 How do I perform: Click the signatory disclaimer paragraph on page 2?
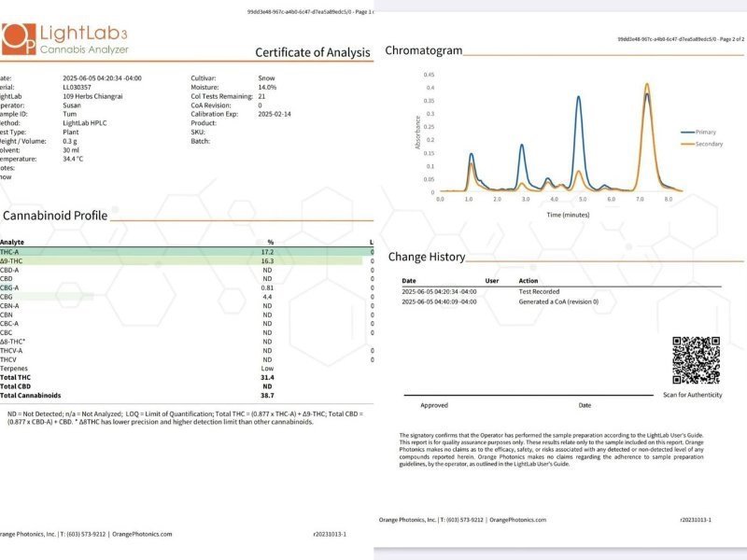pos(551,450)
